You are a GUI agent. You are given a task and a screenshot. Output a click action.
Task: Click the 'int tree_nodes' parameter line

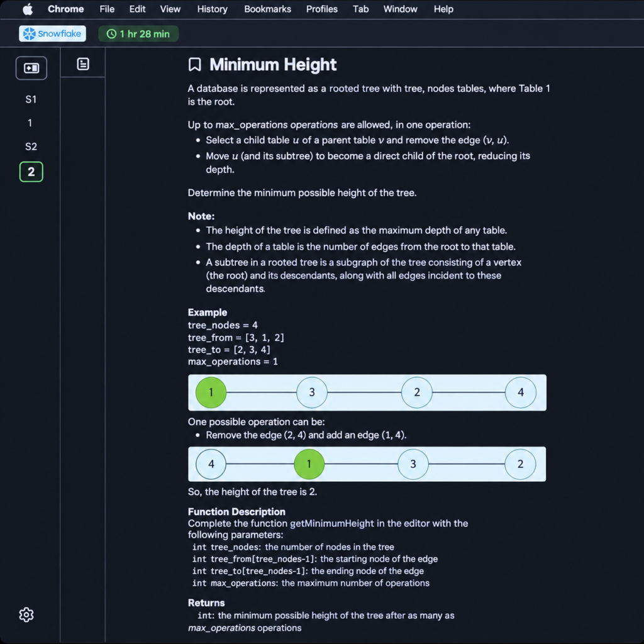[293, 547]
